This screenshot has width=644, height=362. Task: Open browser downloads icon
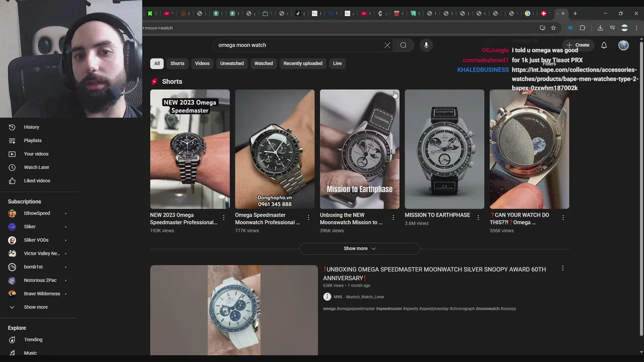[600, 28]
